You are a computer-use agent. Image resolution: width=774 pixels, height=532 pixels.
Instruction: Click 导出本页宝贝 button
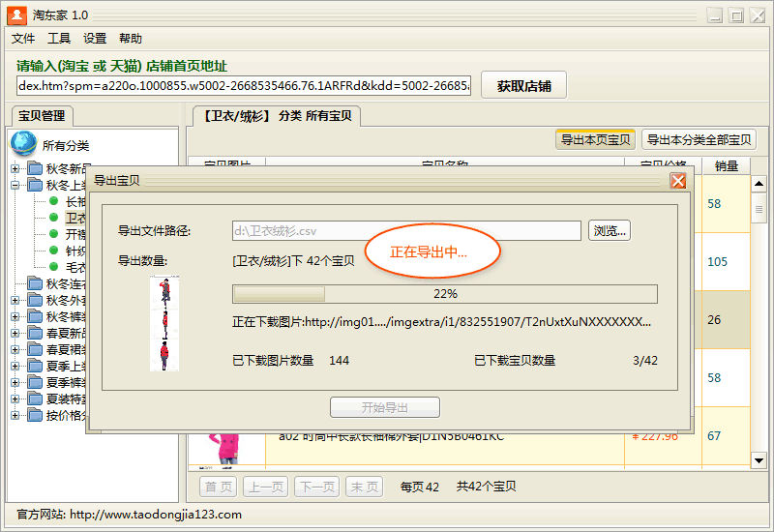pos(595,140)
